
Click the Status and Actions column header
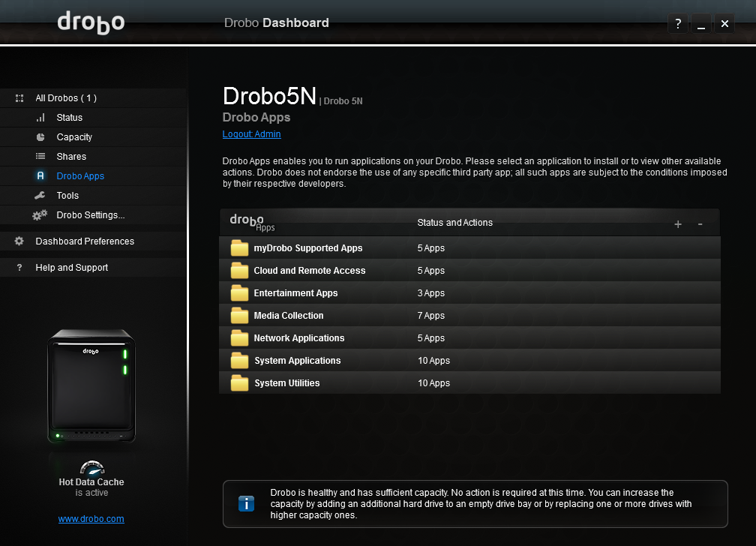(x=454, y=222)
